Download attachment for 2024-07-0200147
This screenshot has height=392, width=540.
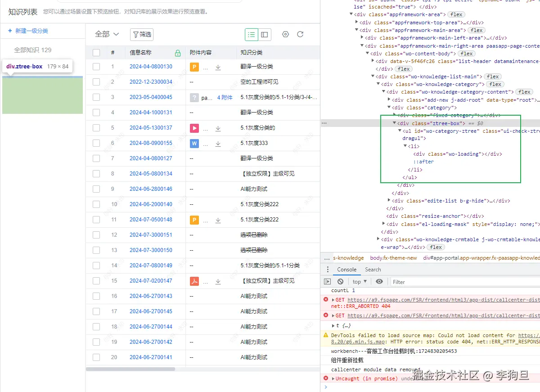pos(218,281)
